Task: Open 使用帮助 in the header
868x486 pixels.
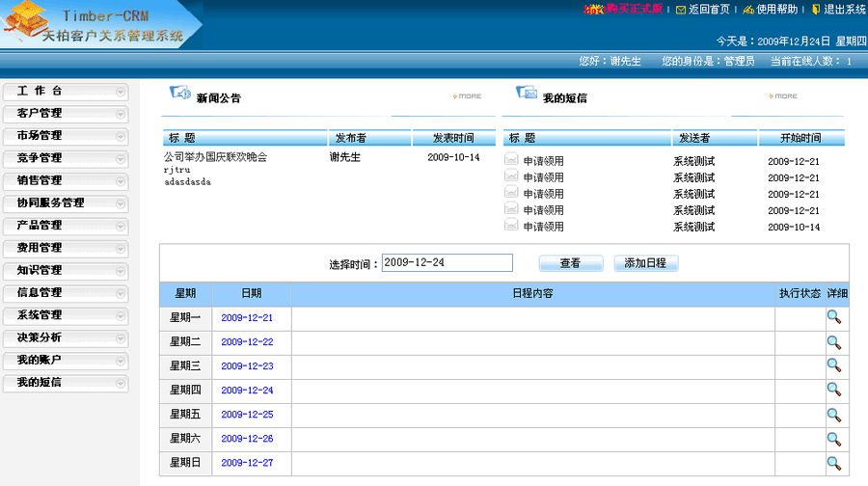Action: 776,10
